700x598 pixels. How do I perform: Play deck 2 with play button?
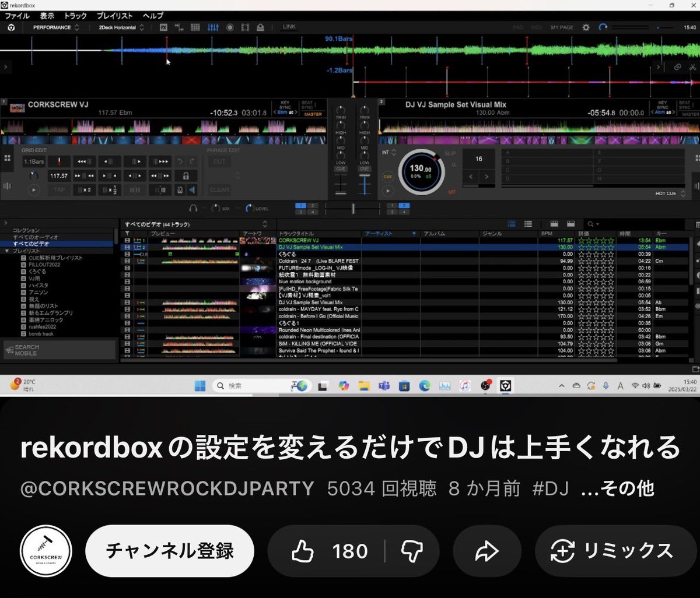click(x=387, y=191)
